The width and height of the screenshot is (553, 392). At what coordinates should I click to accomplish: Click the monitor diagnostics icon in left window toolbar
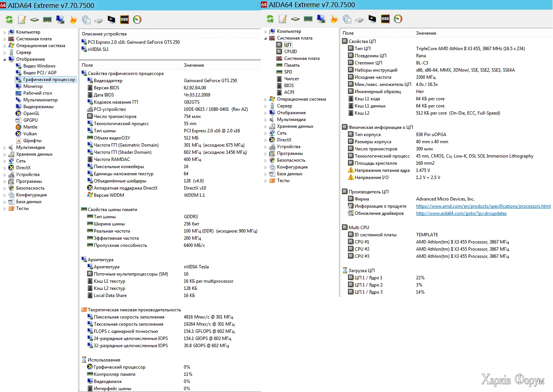click(112, 20)
